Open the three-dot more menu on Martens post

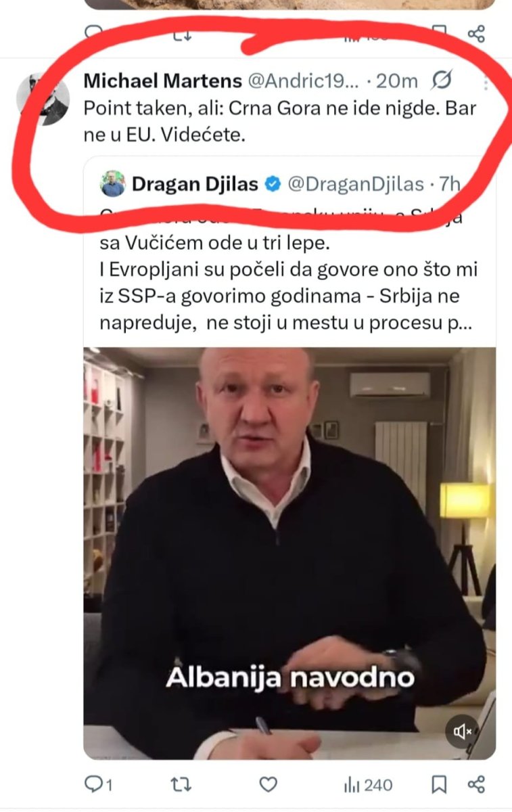pos(486,85)
